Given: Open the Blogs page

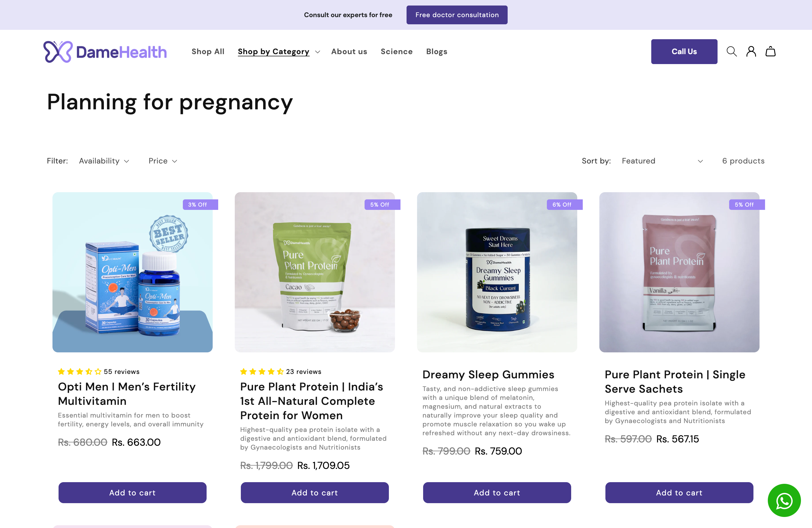Looking at the screenshot, I should coord(436,52).
